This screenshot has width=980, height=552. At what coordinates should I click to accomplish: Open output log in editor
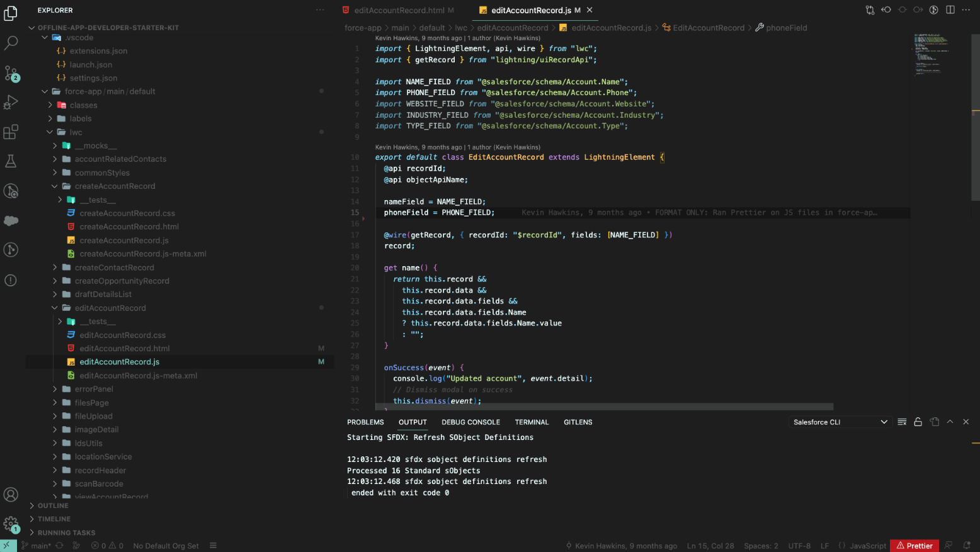(934, 422)
